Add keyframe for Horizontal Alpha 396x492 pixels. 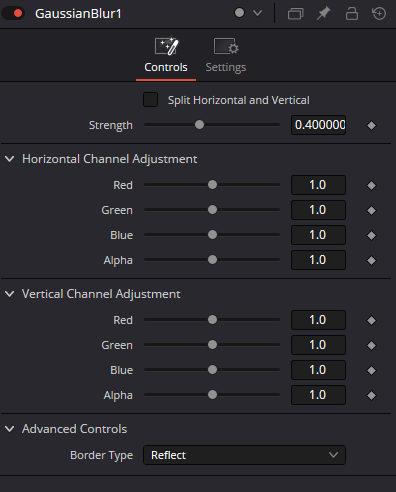point(371,260)
